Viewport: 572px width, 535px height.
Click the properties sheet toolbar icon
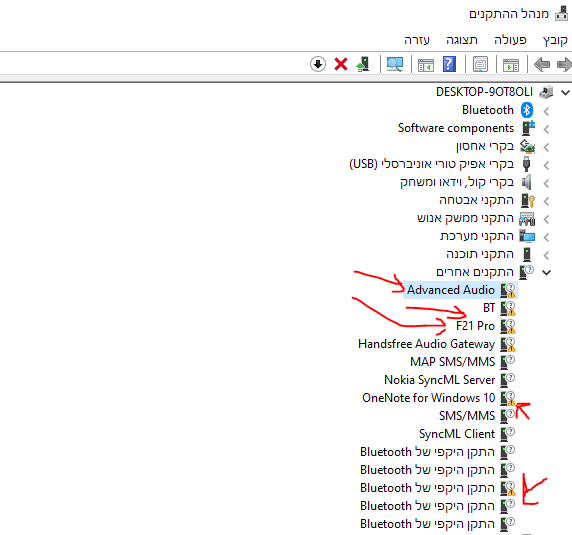tap(480, 65)
